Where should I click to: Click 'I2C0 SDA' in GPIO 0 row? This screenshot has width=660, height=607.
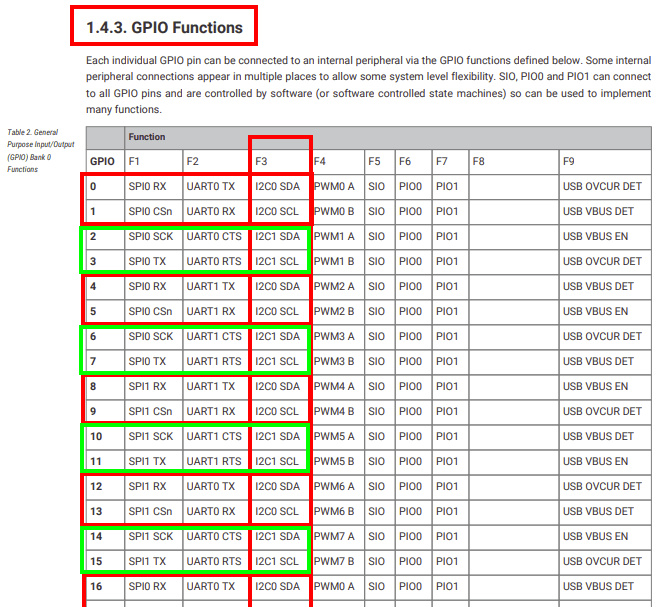(x=277, y=186)
